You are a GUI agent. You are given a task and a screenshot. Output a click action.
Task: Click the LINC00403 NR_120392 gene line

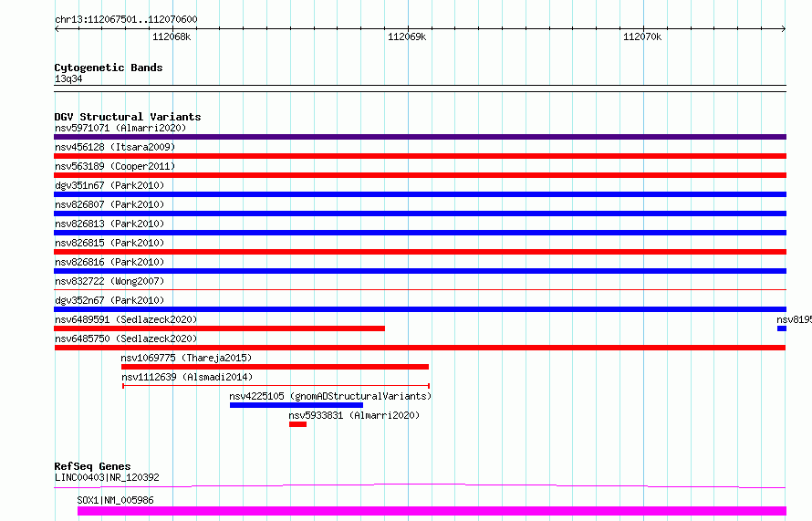tap(420, 485)
